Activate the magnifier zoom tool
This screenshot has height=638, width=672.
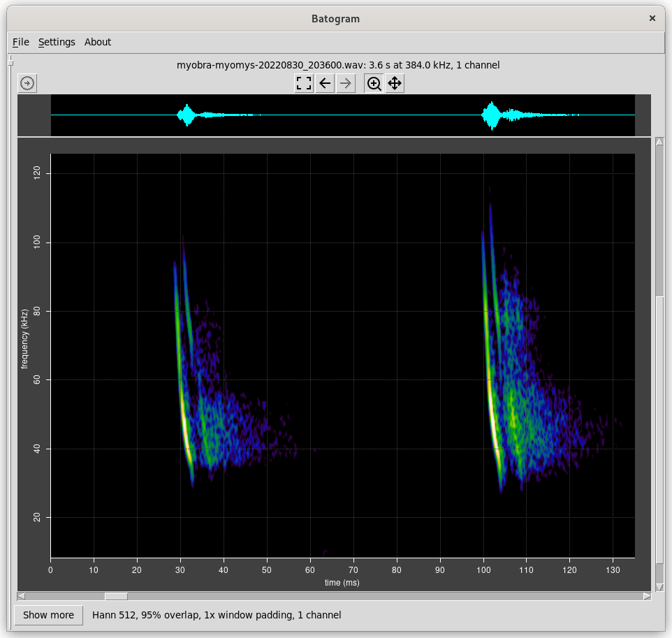(374, 84)
